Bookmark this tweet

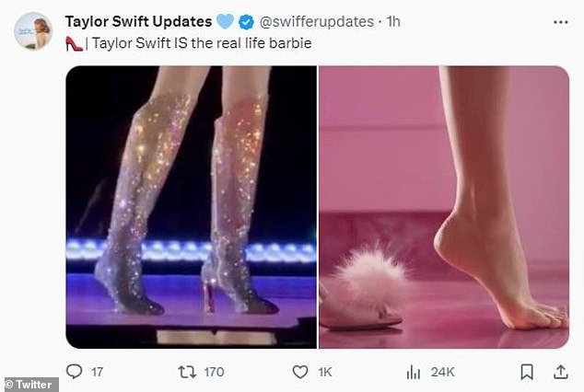(527, 372)
